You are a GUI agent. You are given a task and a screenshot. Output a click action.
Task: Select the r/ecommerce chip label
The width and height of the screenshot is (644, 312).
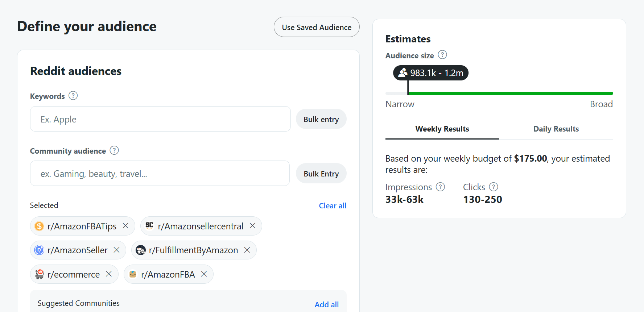tap(74, 274)
